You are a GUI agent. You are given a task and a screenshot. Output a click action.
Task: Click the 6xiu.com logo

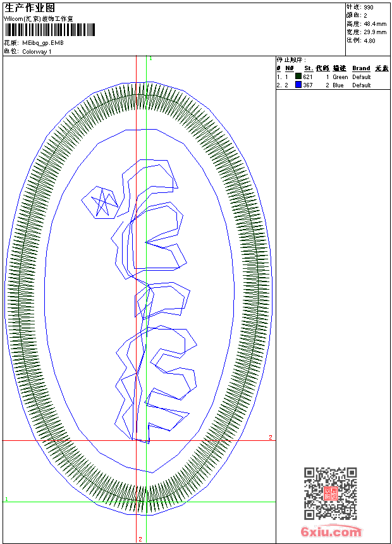tap(331, 531)
